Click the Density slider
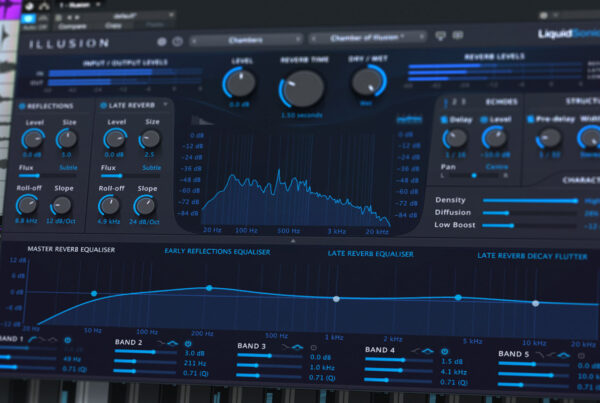This screenshot has height=403, width=600. click(x=530, y=201)
